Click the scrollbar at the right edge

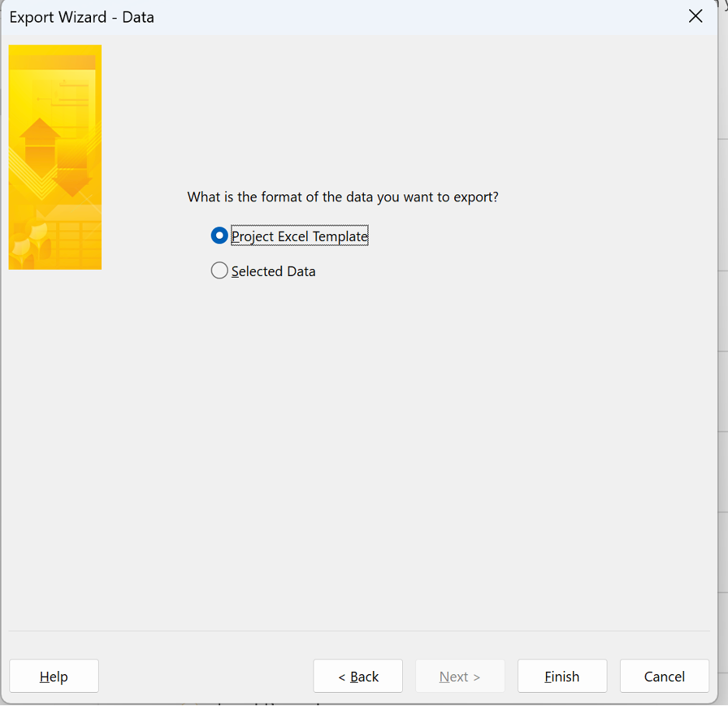(723, 350)
